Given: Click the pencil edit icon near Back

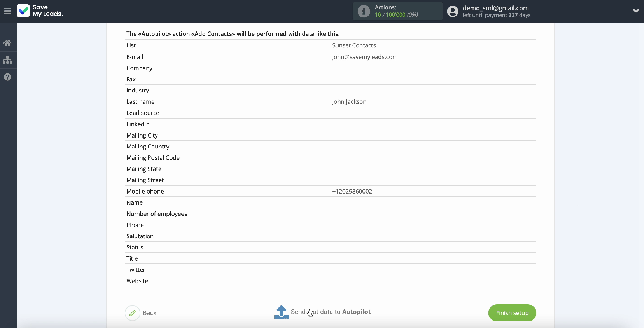Looking at the screenshot, I should [x=133, y=313].
